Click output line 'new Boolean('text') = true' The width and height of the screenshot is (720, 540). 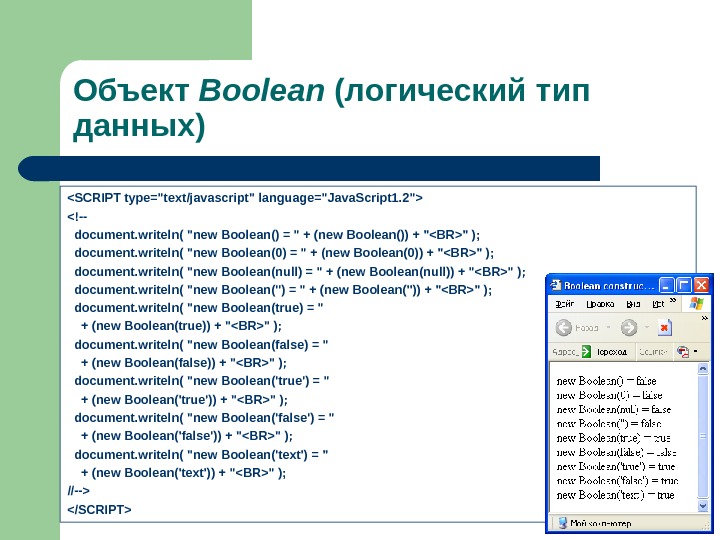615,495
